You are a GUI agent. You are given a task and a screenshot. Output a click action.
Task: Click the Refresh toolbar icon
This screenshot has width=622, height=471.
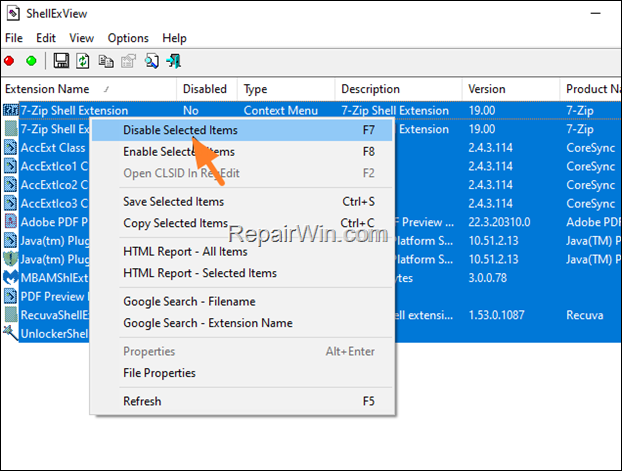(x=83, y=61)
